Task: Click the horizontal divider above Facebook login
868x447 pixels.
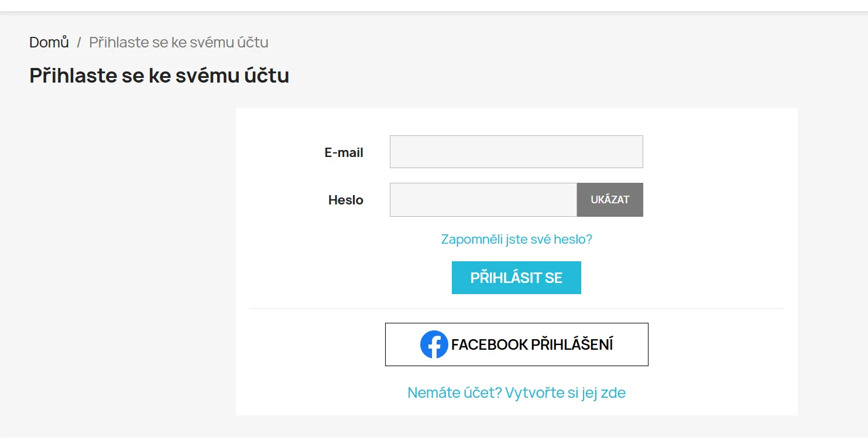Action: (x=516, y=308)
